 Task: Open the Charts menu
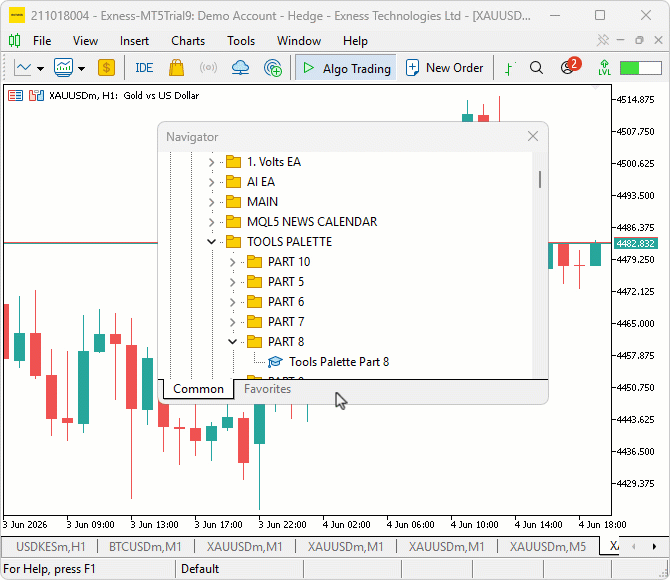click(x=188, y=41)
